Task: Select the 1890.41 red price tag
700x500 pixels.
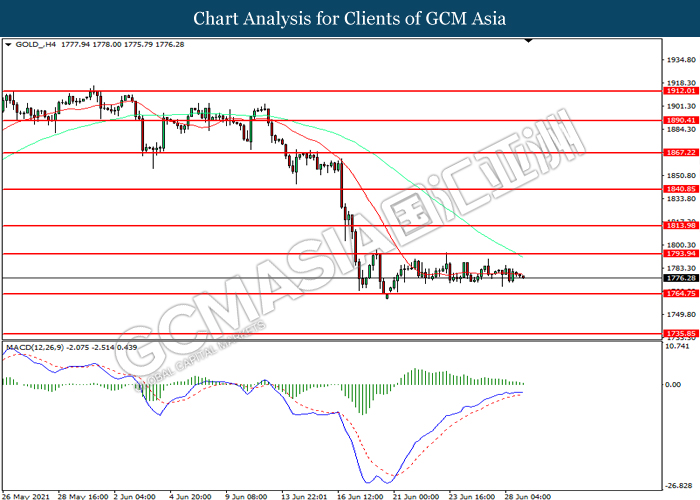Action: click(x=679, y=120)
